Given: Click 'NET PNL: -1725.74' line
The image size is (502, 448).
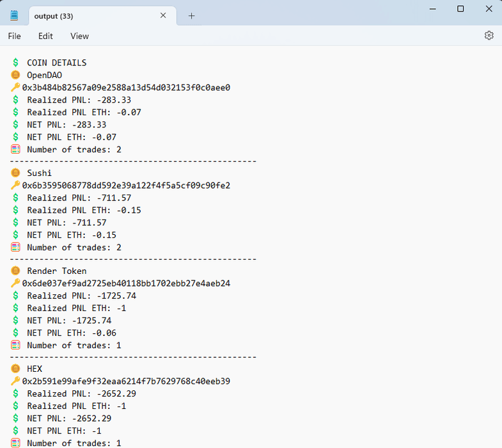Looking at the screenshot, I should (x=69, y=321).
